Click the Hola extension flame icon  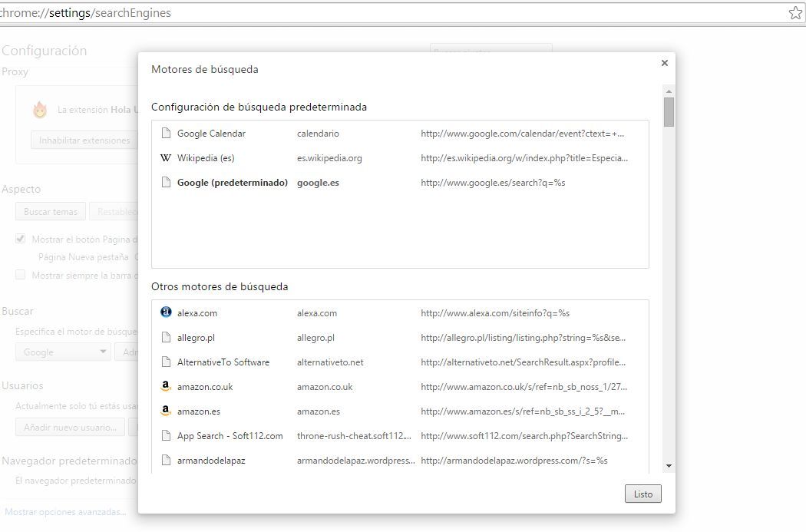coord(40,110)
